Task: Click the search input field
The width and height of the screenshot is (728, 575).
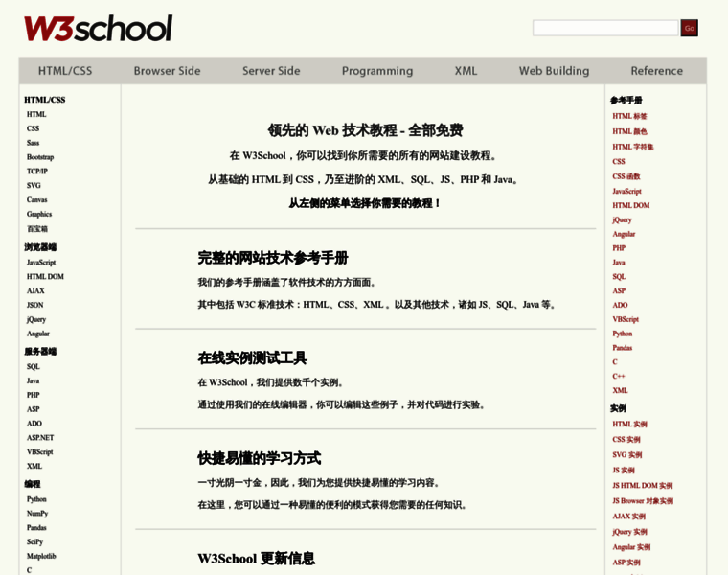Action: [x=605, y=28]
